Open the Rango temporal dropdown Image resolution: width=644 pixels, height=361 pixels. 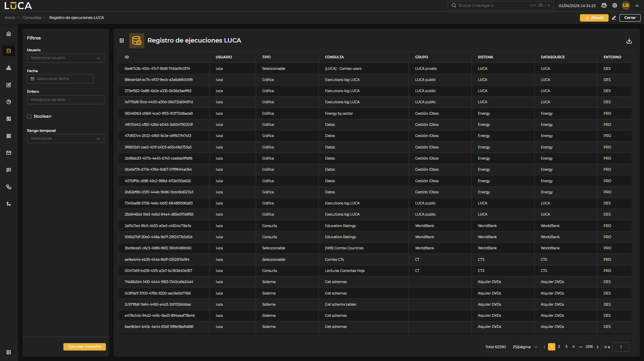click(x=66, y=139)
